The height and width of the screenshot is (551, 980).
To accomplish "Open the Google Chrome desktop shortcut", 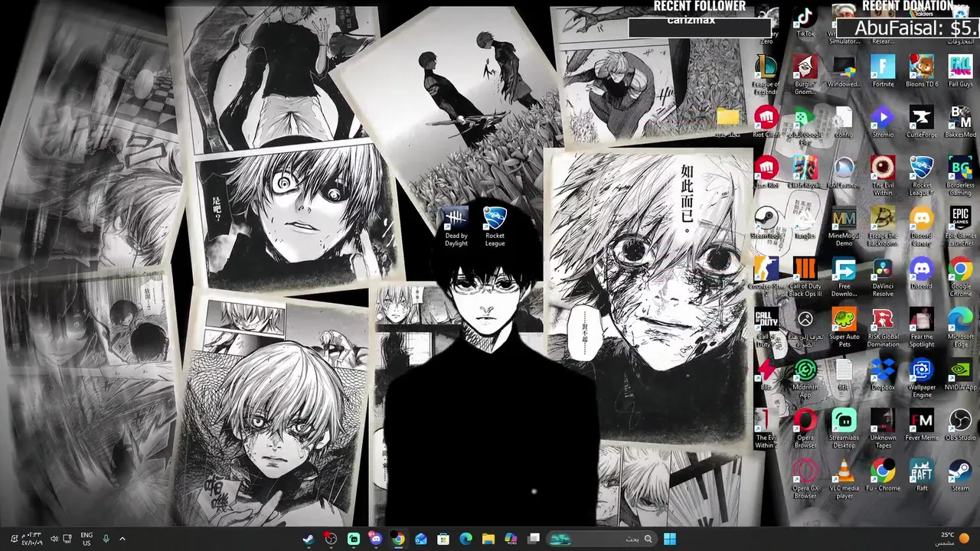I will pos(960,276).
